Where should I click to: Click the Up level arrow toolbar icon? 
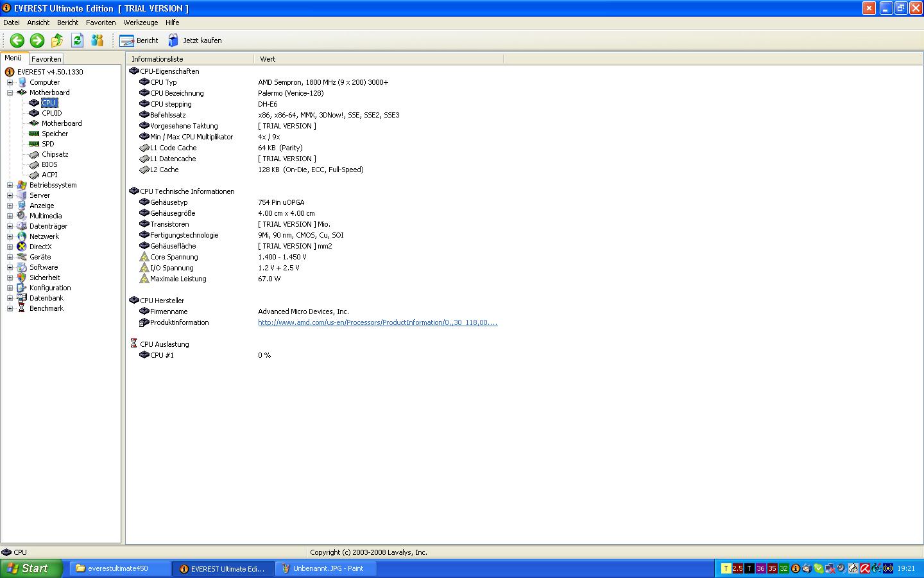pyautogui.click(x=57, y=40)
